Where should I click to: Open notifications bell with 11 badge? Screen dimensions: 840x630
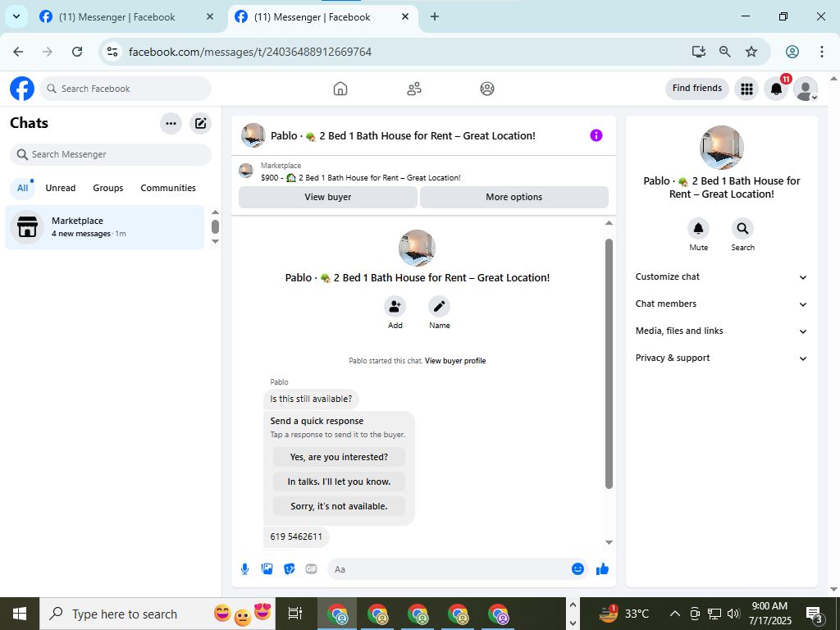pos(776,89)
